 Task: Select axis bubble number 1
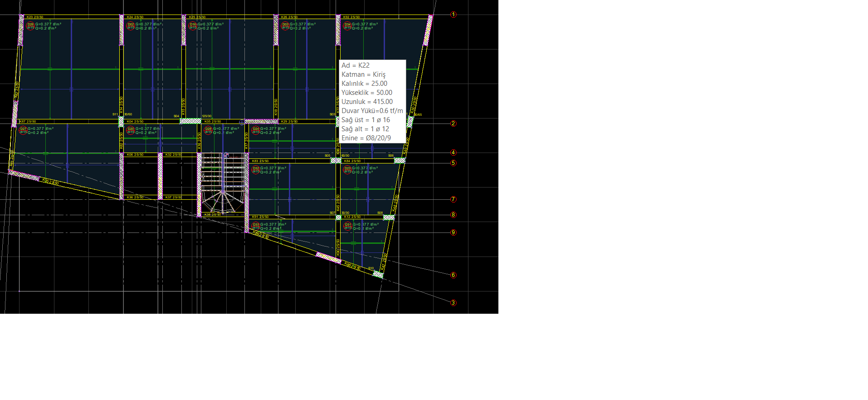(453, 15)
